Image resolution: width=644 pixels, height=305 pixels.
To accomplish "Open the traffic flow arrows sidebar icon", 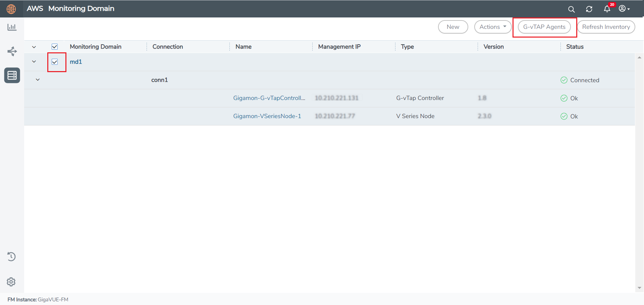I will click(x=12, y=51).
